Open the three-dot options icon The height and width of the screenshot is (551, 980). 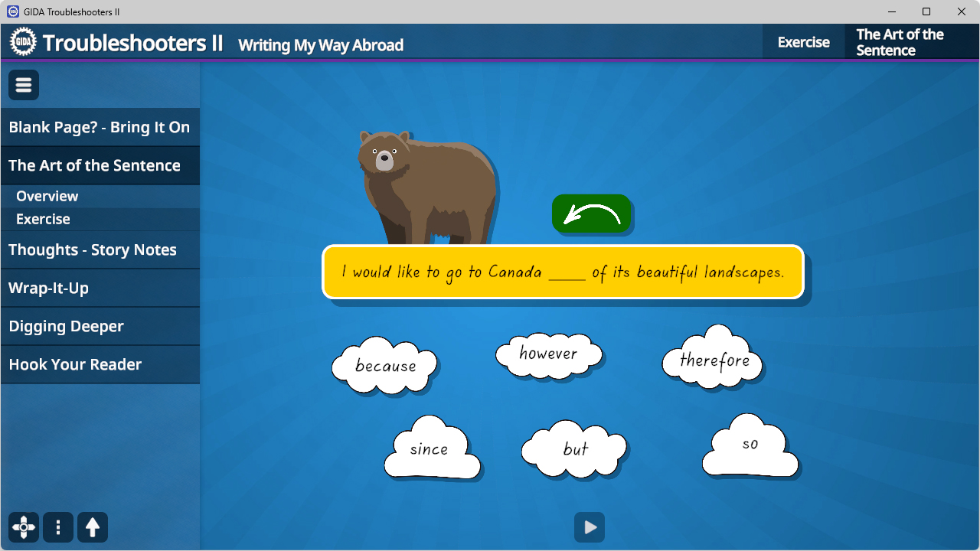click(57, 527)
